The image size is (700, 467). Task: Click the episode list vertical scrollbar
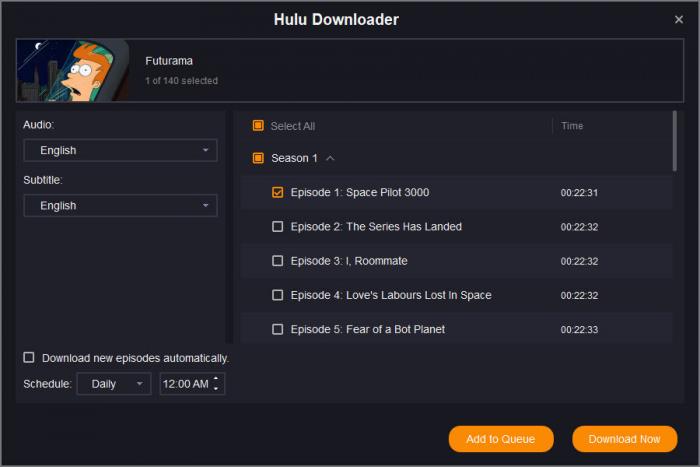click(x=675, y=141)
